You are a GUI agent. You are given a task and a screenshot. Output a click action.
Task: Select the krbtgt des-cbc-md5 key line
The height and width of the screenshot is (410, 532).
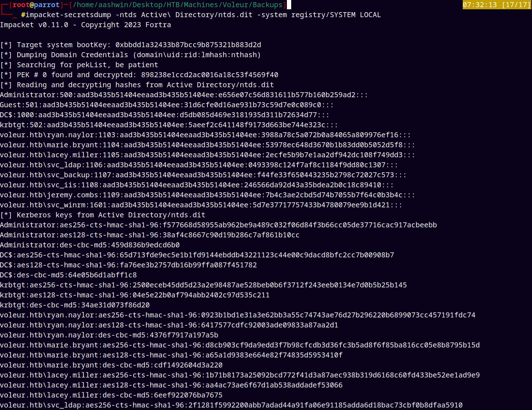coord(75,305)
